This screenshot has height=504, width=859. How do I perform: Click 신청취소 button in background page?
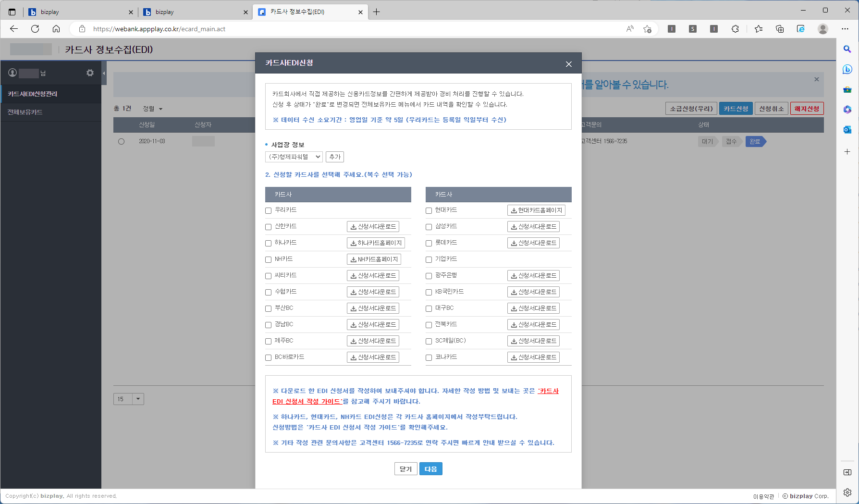click(x=772, y=109)
